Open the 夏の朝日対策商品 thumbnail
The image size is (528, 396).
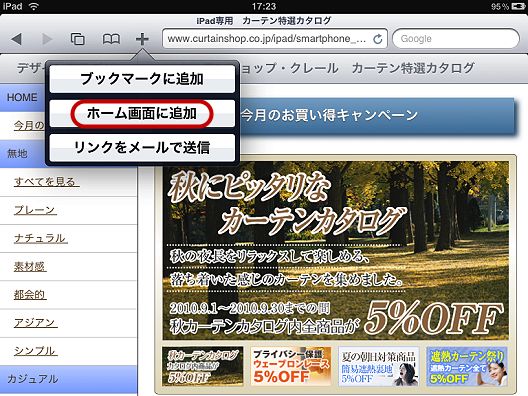pos(378,366)
